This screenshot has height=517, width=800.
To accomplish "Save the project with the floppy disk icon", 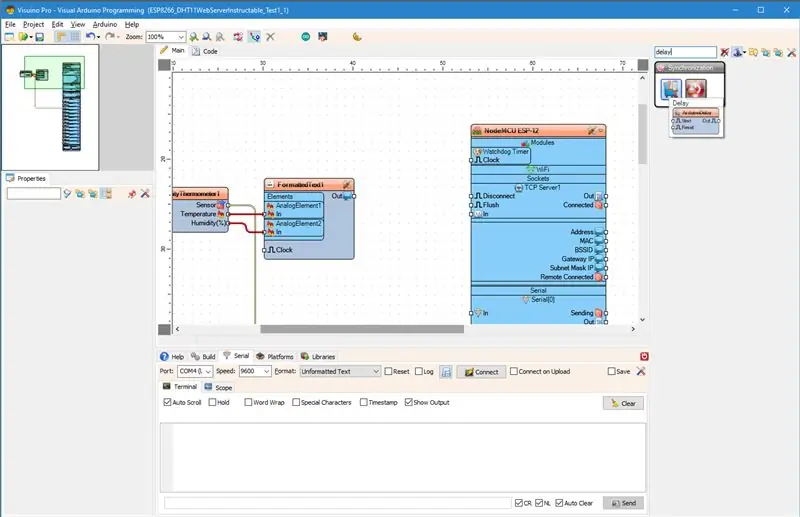I will click(40, 37).
